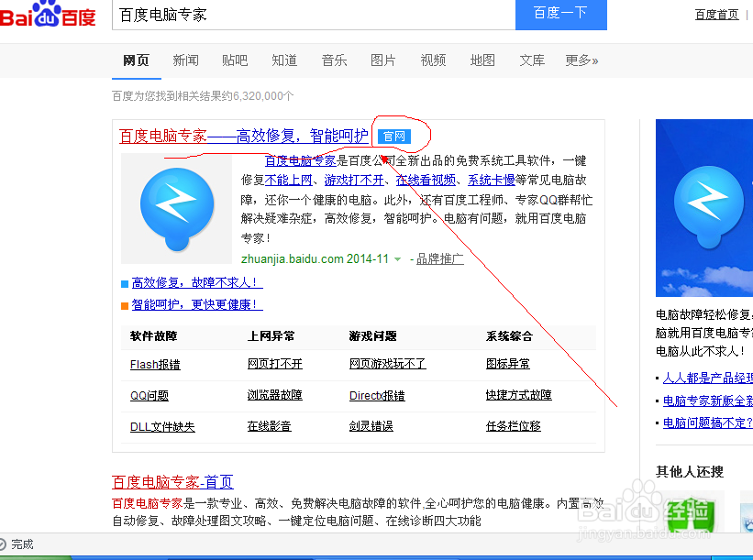This screenshot has width=753, height=560.
Task: Expand the dropdown arrow after zhuanjia.baidu.com
Action: (x=398, y=259)
